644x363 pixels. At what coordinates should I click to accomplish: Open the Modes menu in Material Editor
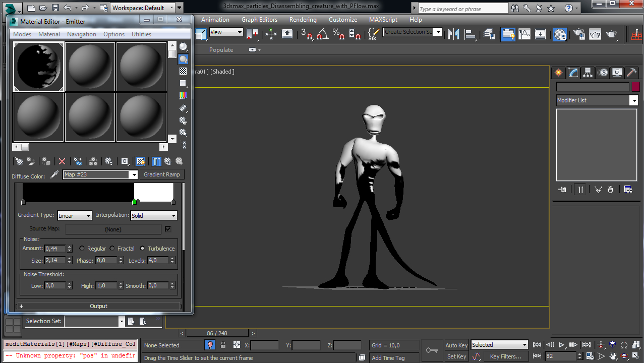coord(22,34)
